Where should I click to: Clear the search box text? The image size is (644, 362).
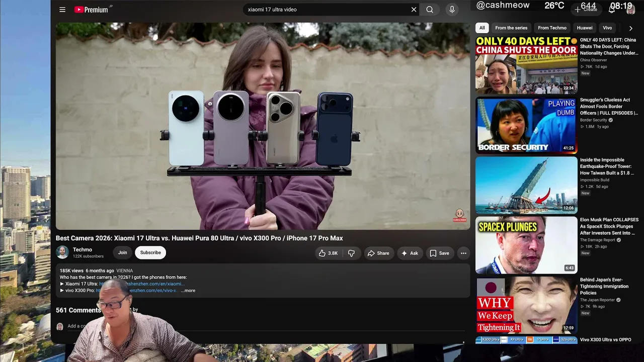(x=414, y=10)
